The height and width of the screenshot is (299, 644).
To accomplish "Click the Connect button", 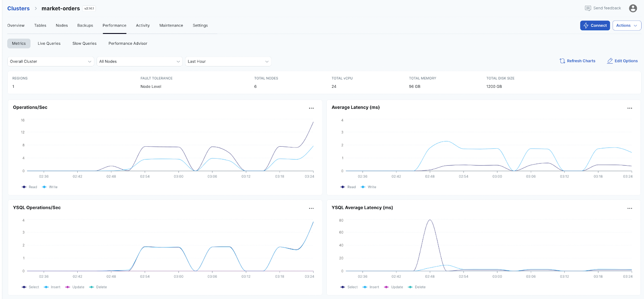I will pyautogui.click(x=595, y=25).
